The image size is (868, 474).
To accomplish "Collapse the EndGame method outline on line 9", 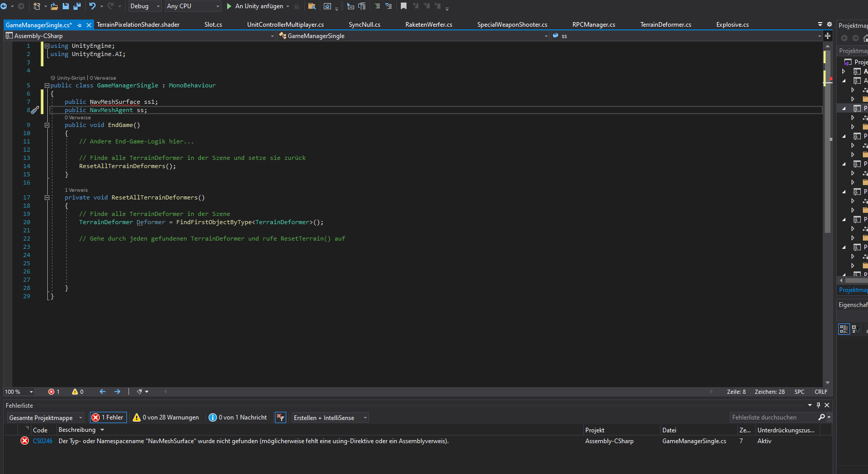I will pyautogui.click(x=47, y=125).
